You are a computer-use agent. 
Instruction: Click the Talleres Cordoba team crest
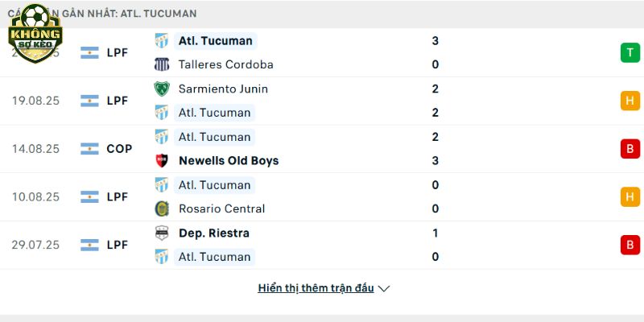(x=162, y=64)
